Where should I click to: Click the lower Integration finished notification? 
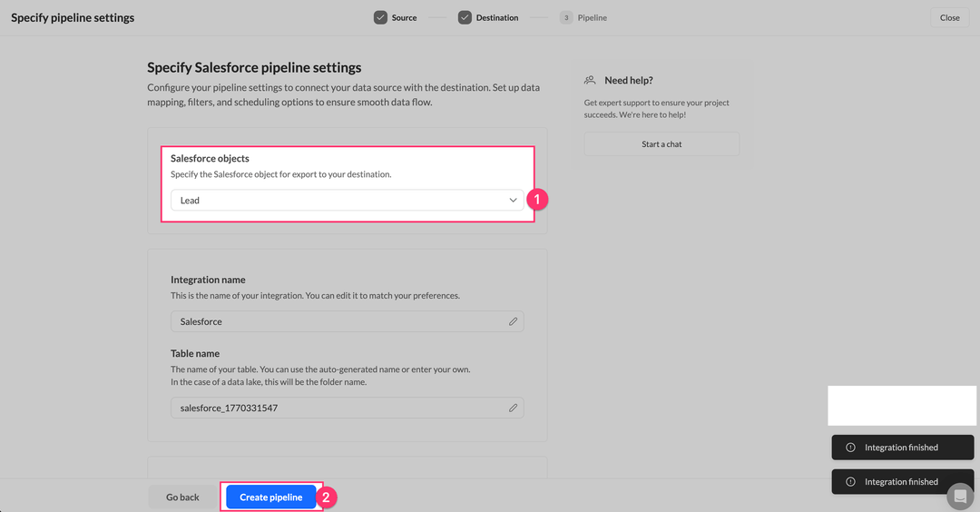[x=903, y=481]
